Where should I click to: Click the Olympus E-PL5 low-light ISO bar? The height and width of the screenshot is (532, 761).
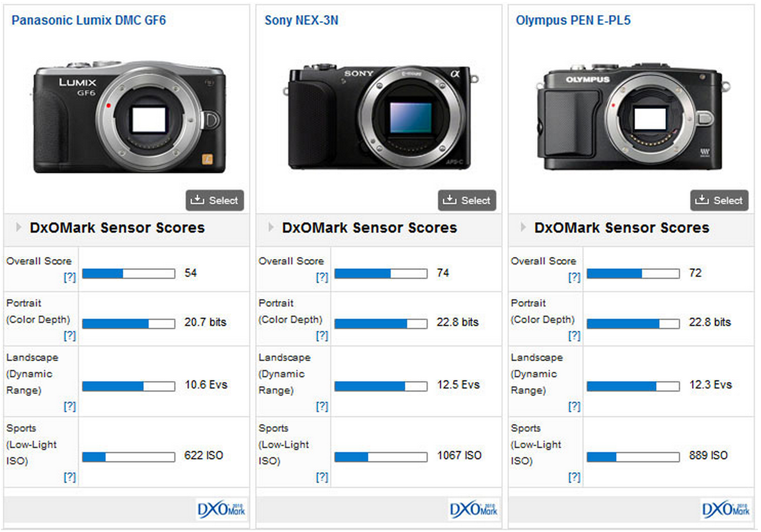[x=633, y=457]
